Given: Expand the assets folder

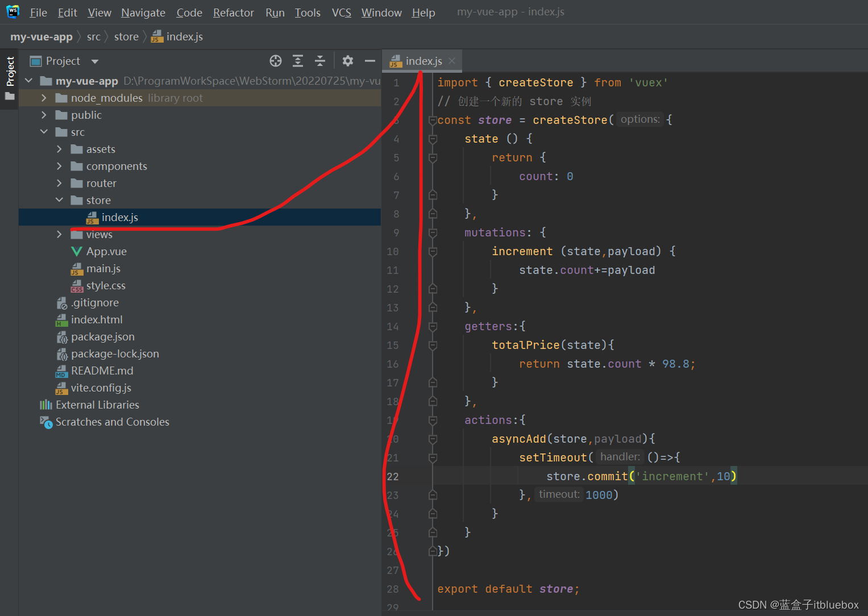Looking at the screenshot, I should click(59, 149).
